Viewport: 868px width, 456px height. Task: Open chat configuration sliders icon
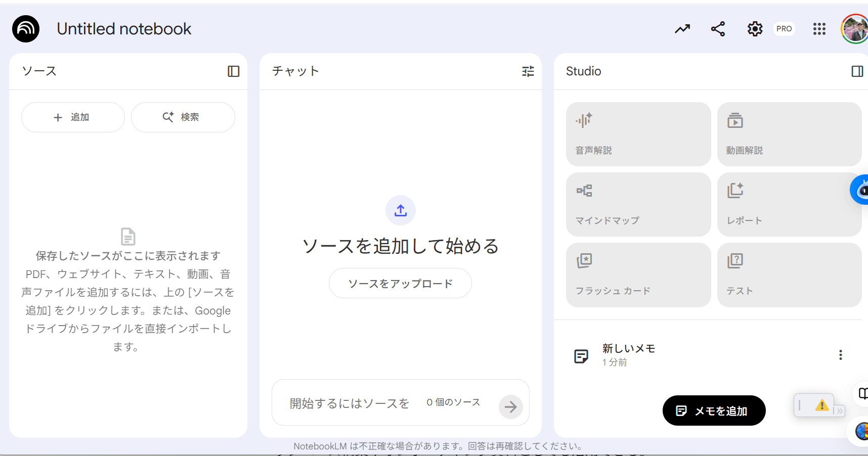(x=528, y=71)
